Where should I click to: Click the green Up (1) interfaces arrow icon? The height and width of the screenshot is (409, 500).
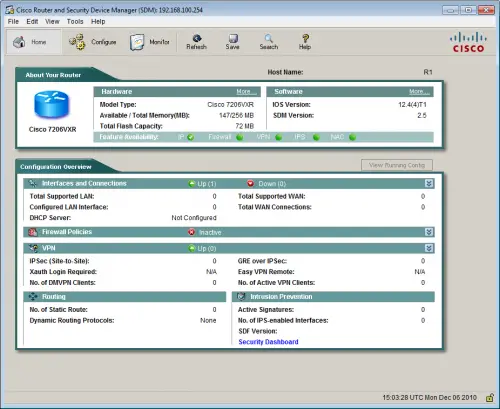tap(192, 184)
